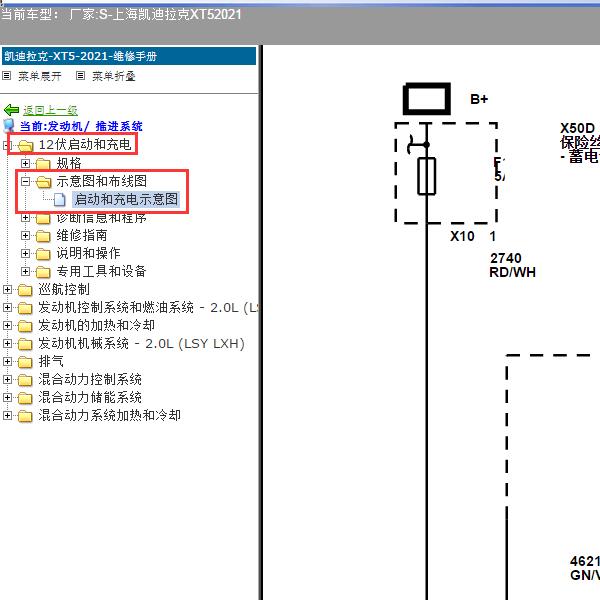Click the 排气 folder icon
The height and width of the screenshot is (600, 600).
(25, 362)
